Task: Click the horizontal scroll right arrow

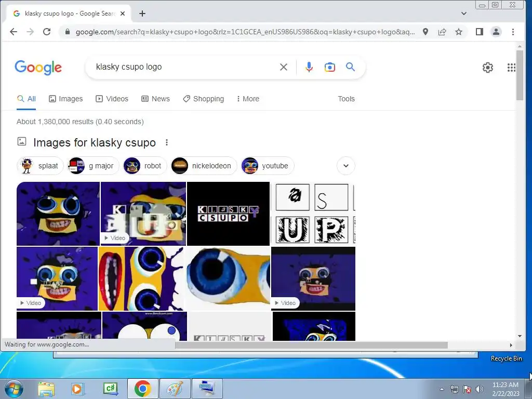Action: [x=511, y=345]
